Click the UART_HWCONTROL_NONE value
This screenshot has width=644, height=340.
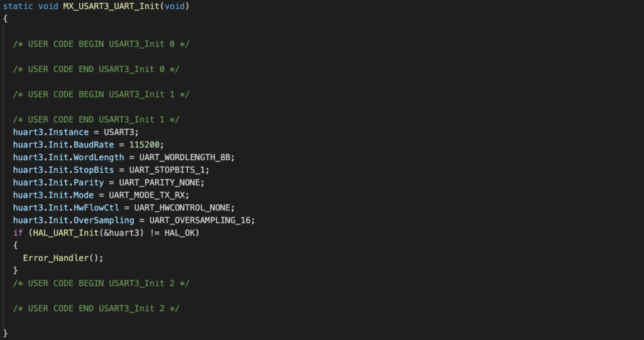(182, 208)
